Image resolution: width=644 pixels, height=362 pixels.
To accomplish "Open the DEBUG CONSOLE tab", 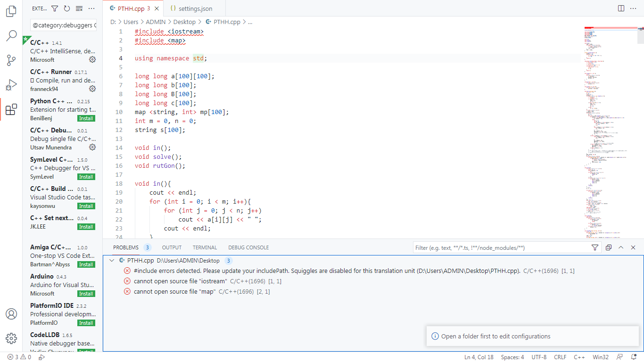I will click(x=248, y=247).
